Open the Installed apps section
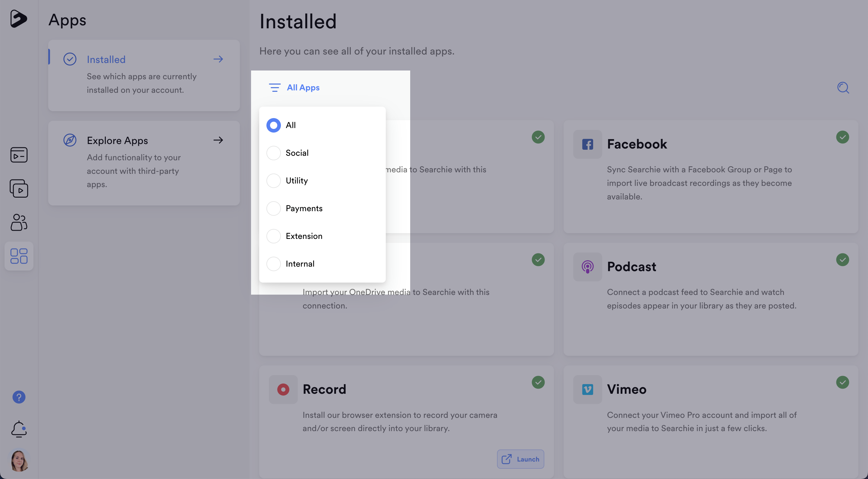The width and height of the screenshot is (868, 479). pos(106,60)
